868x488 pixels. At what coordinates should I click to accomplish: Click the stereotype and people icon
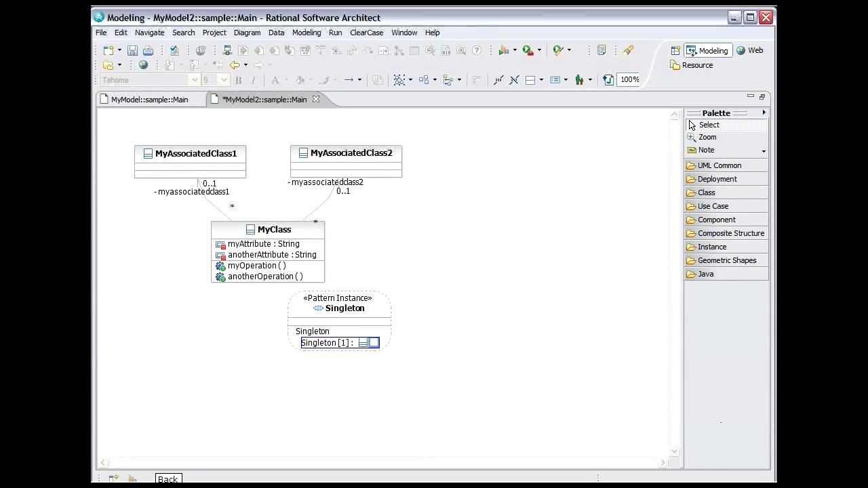coord(579,80)
